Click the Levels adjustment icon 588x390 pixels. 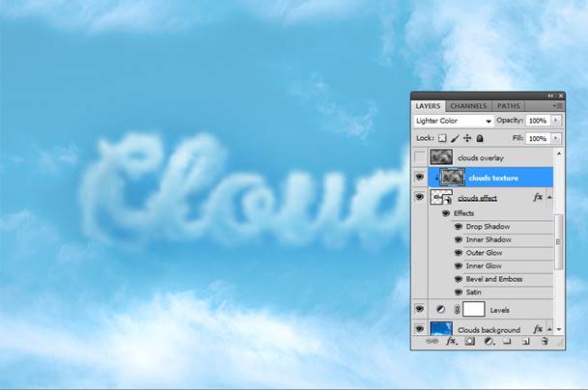click(440, 310)
